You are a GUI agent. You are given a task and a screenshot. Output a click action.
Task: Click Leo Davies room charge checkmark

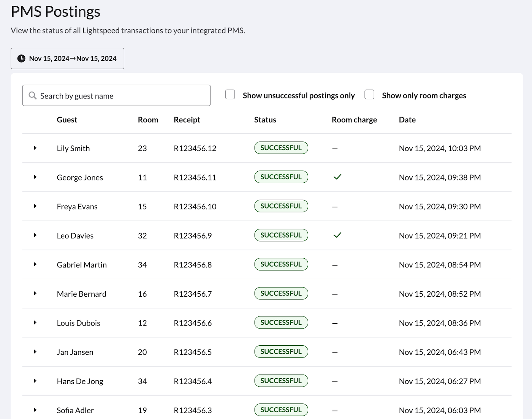337,235
